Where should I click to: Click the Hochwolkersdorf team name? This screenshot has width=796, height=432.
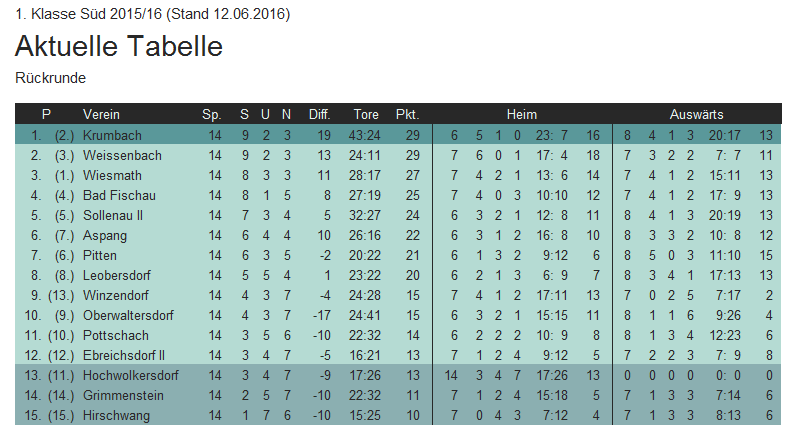click(131, 375)
